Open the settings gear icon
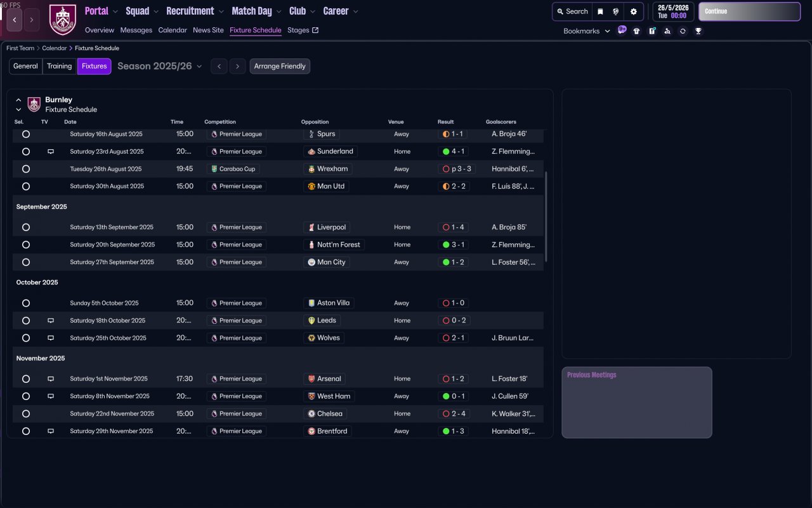This screenshot has height=508, width=812. [633, 11]
